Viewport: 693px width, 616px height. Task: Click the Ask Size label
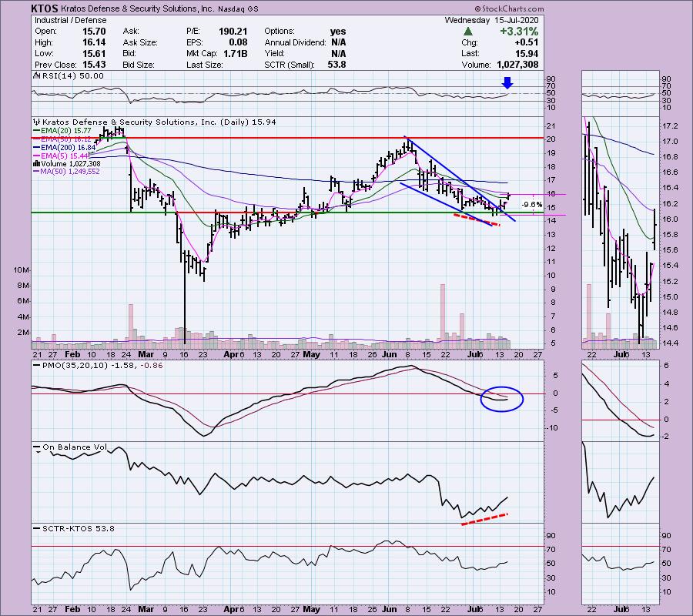click(140, 42)
